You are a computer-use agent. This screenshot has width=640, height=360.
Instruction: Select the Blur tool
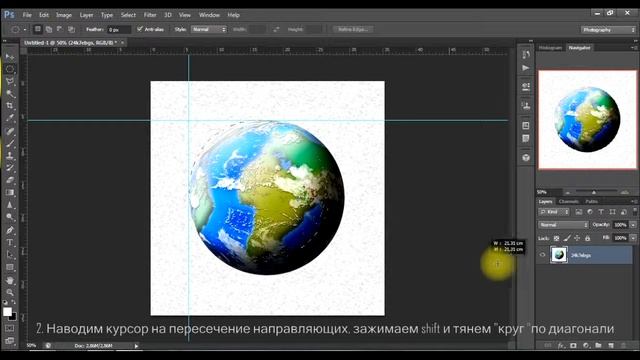tap(10, 205)
